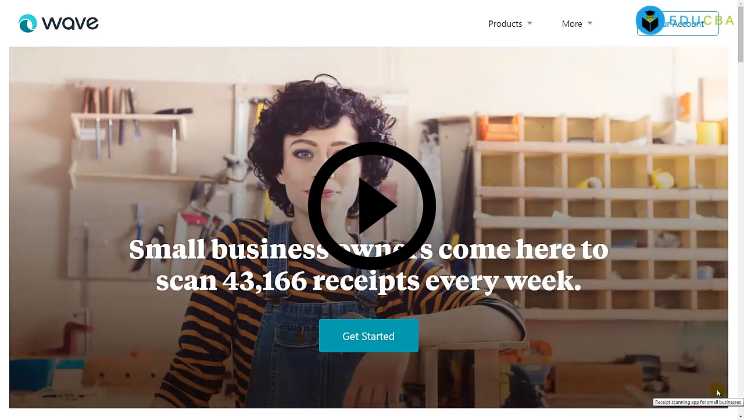Click the 'Small business owners come here' headline
The width and height of the screenshot is (744, 420).
point(368,250)
